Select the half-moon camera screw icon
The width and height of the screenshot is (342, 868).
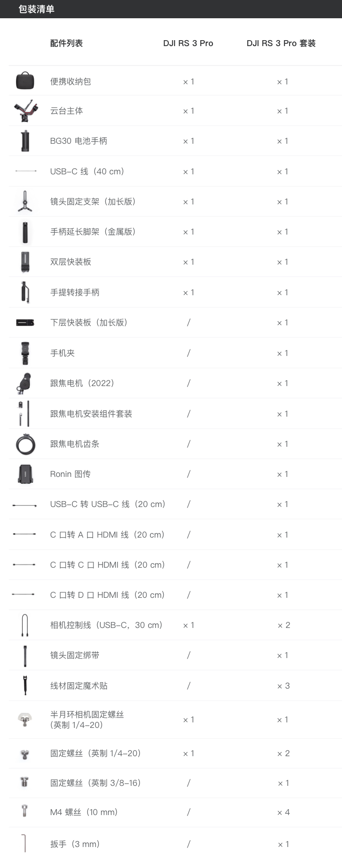pos(25,720)
